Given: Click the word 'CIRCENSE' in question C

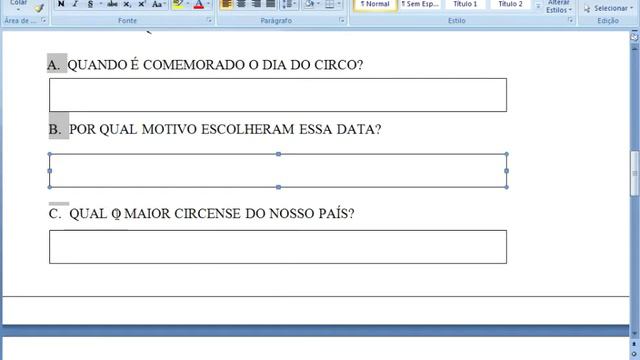Looking at the screenshot, I should (207, 213).
